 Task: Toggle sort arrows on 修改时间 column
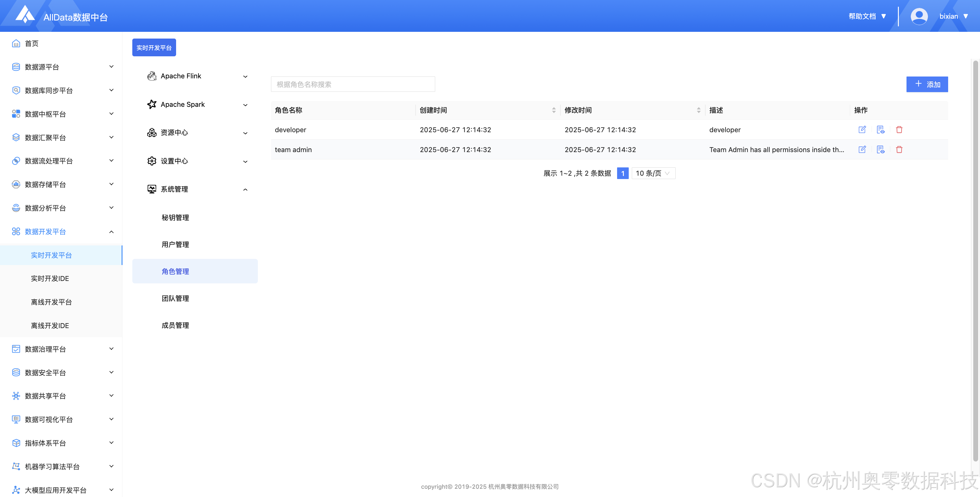[699, 110]
